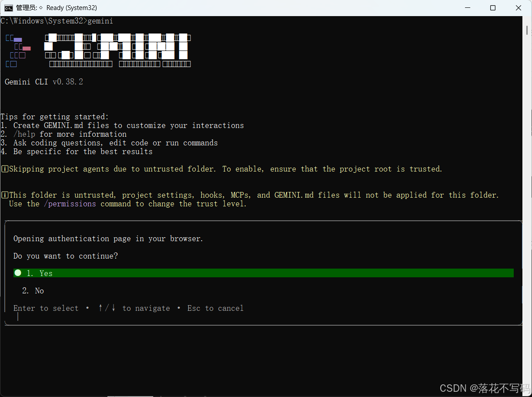Close the command prompt window
This screenshot has width=532, height=397.
click(x=519, y=8)
